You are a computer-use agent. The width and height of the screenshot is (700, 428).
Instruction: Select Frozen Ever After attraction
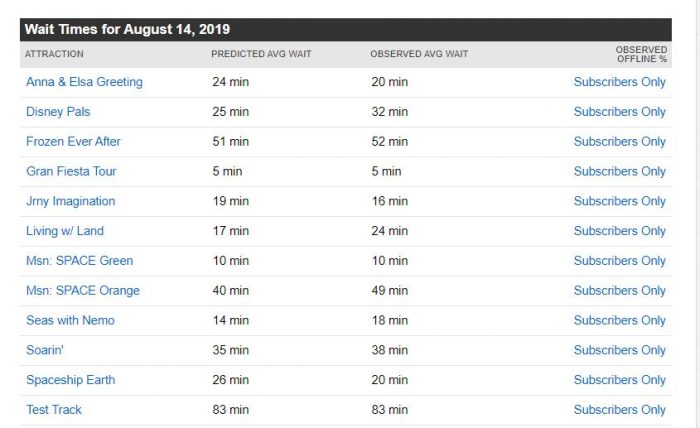click(x=73, y=141)
